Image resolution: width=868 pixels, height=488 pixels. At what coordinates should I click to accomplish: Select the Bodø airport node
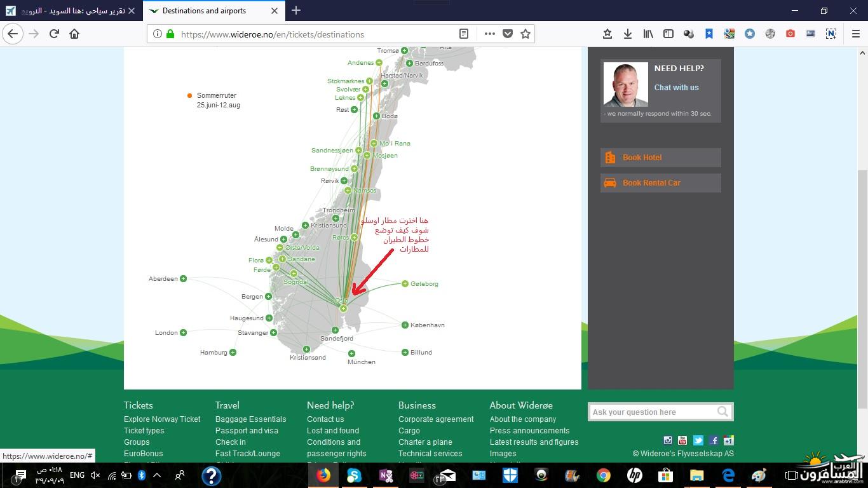pos(376,116)
